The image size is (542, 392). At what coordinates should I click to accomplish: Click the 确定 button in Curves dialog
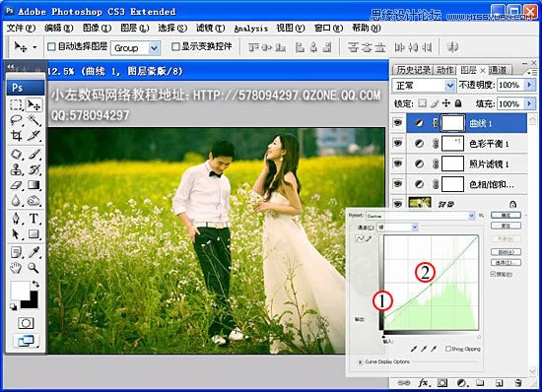point(506,215)
